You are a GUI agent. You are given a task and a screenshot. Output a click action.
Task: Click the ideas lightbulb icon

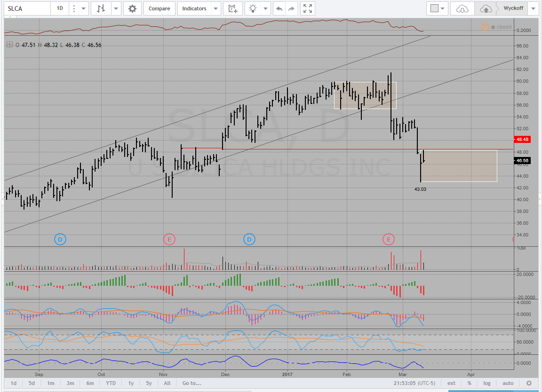253,8
